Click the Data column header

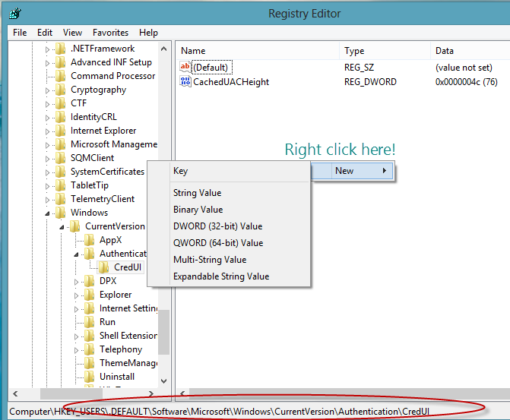[x=470, y=51]
